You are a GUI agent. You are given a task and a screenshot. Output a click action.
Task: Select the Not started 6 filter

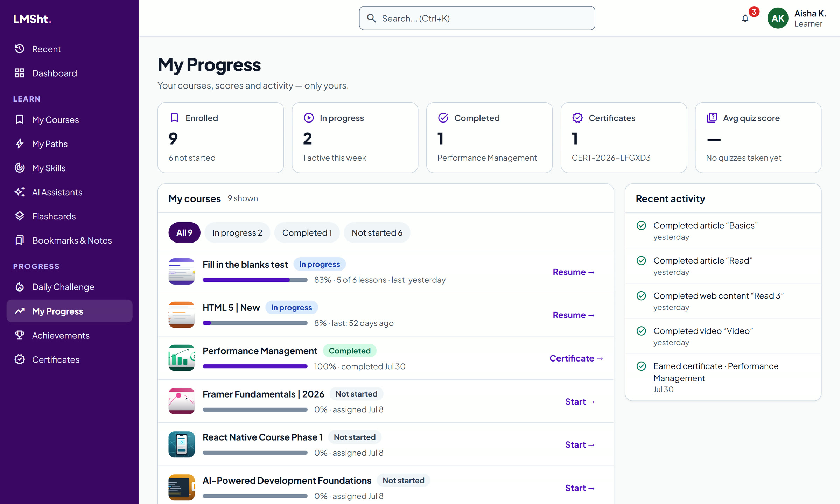[377, 233]
